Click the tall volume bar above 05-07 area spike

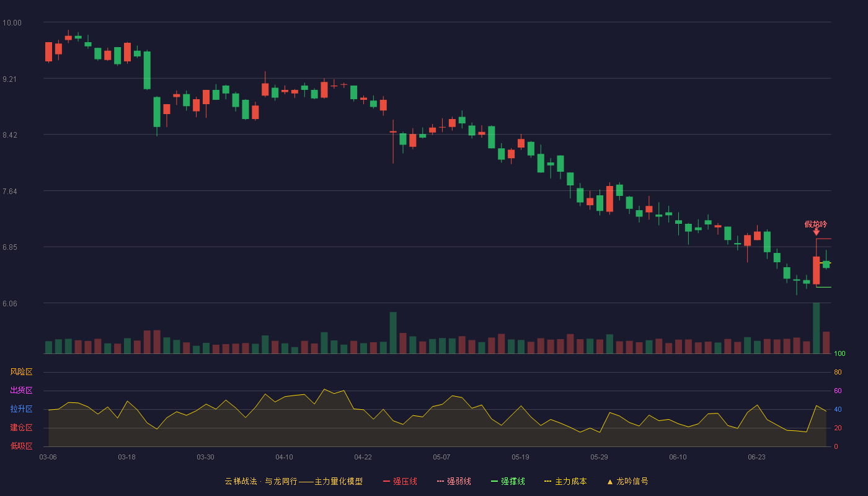point(393,333)
